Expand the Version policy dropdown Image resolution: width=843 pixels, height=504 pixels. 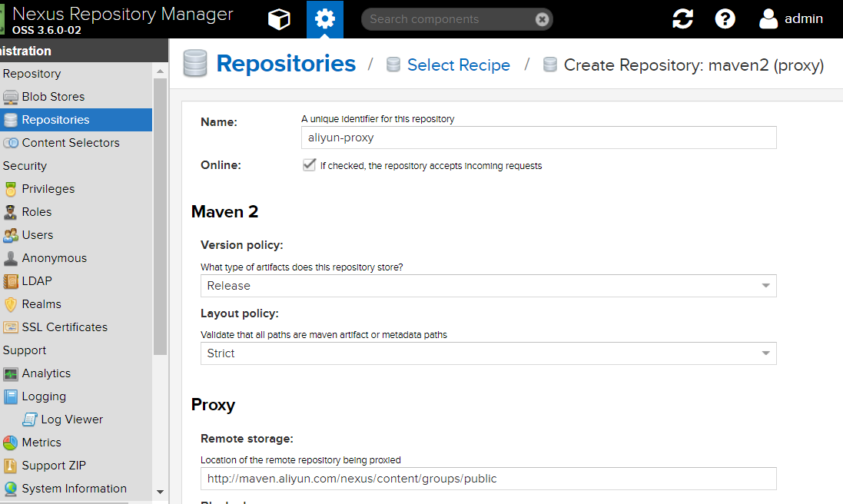[x=765, y=286]
